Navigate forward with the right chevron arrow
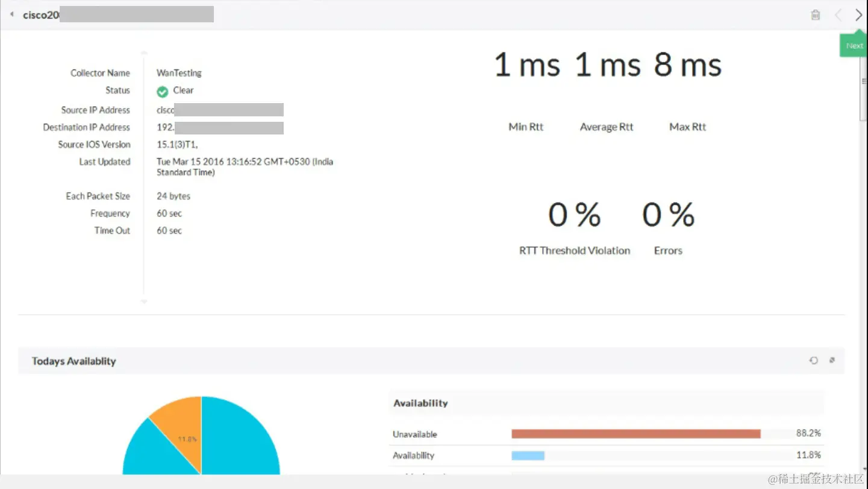 (860, 14)
